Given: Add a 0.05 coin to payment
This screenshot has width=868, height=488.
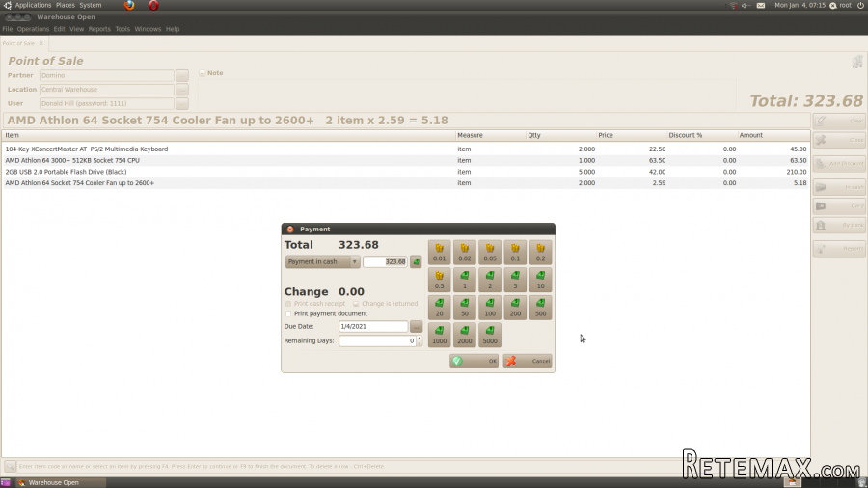Looking at the screenshot, I should tap(490, 253).
